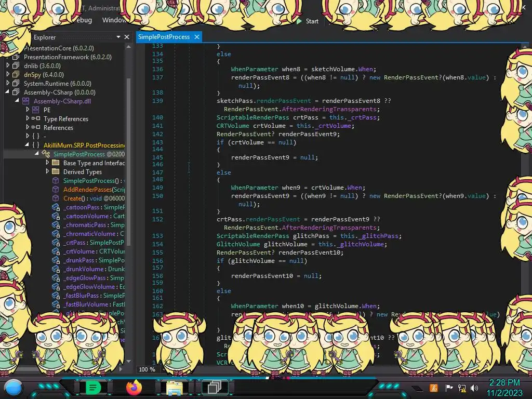Select _chromaticVolume field in tree
Viewport: 532px width, 399px height.
pos(94,234)
